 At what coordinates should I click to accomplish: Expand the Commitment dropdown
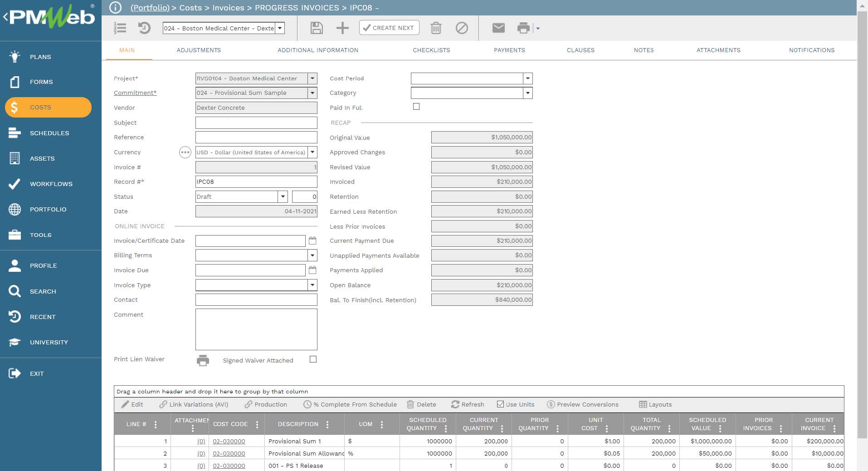(x=312, y=93)
